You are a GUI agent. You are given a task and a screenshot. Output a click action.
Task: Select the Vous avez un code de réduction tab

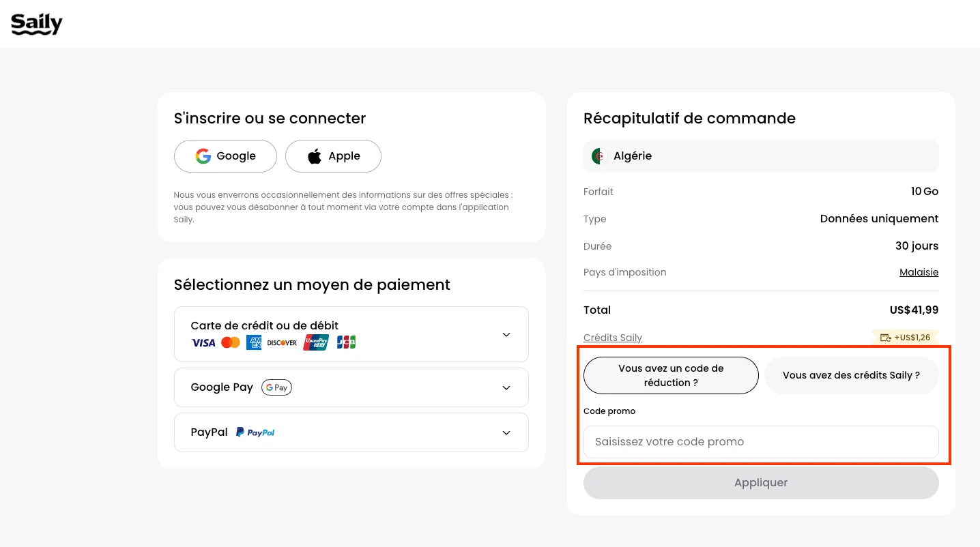pyautogui.click(x=671, y=375)
